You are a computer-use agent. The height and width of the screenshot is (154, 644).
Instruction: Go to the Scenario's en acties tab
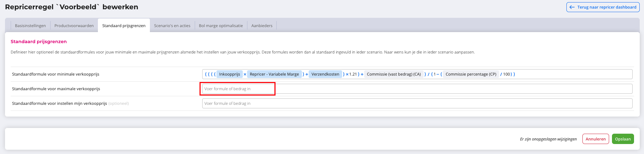tap(172, 26)
